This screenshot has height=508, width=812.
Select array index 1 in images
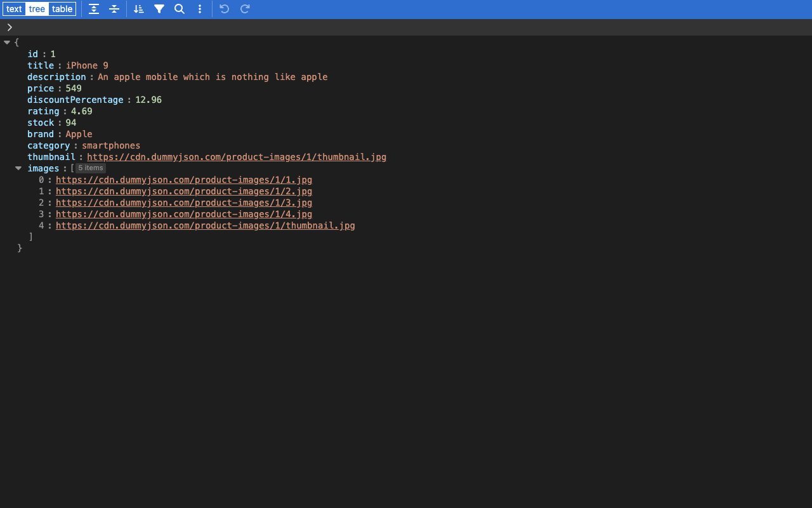41,191
